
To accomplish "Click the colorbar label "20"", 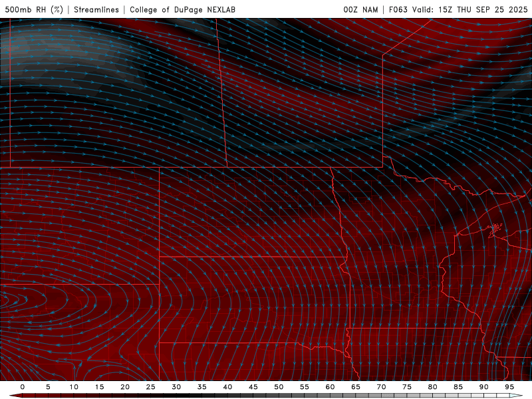I will 125,387.
